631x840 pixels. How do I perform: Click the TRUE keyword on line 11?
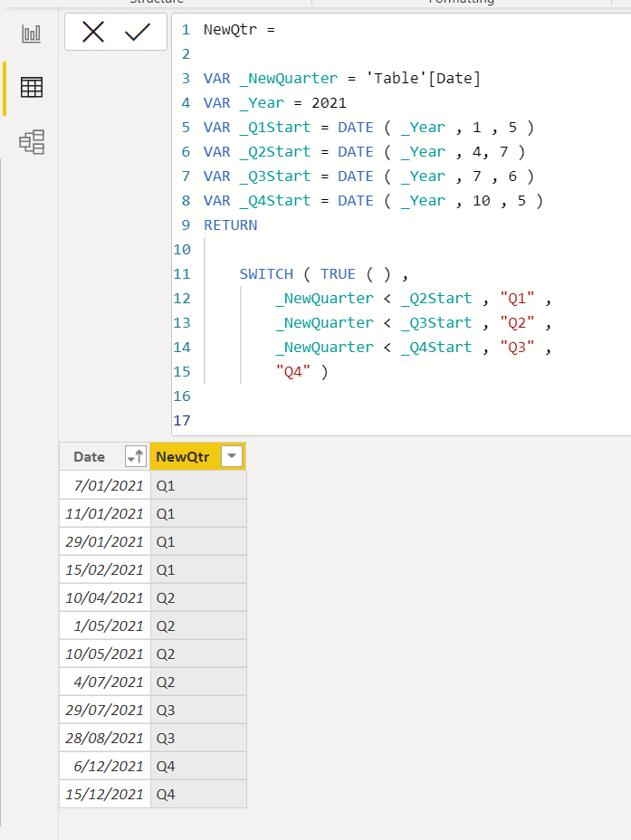[x=338, y=273]
